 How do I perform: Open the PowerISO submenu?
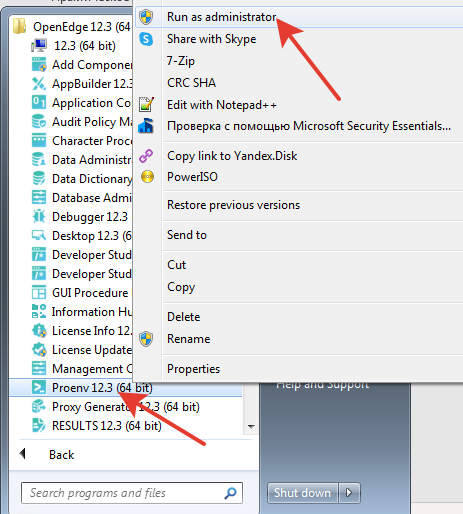coord(192,177)
